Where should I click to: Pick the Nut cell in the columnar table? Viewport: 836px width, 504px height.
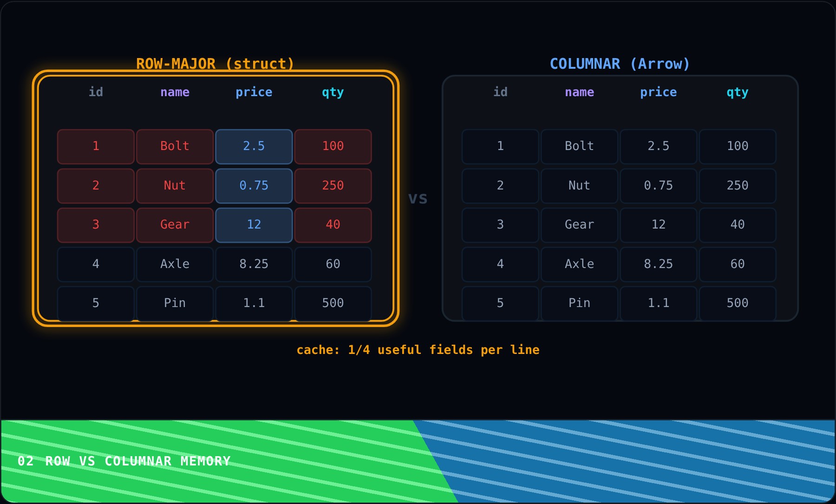coord(580,186)
